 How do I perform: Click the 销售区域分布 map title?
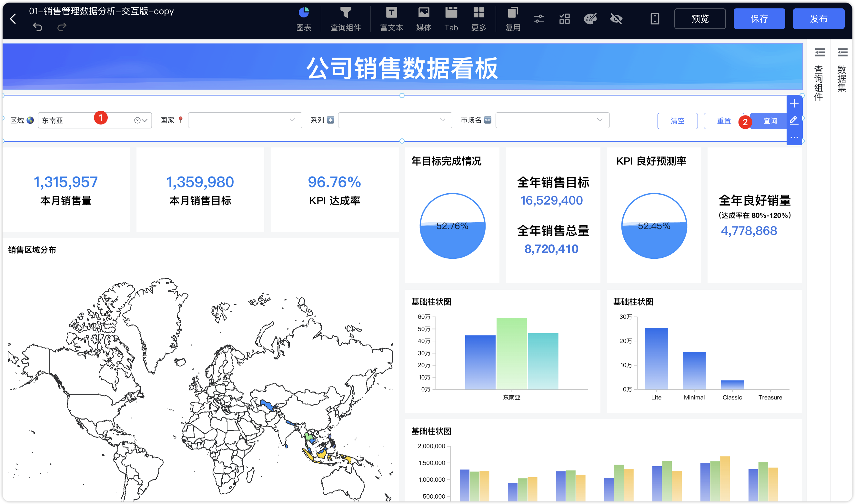[32, 250]
